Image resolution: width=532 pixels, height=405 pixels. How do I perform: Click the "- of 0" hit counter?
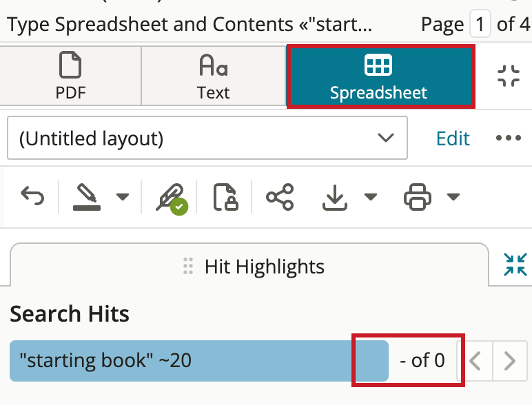[x=422, y=360]
